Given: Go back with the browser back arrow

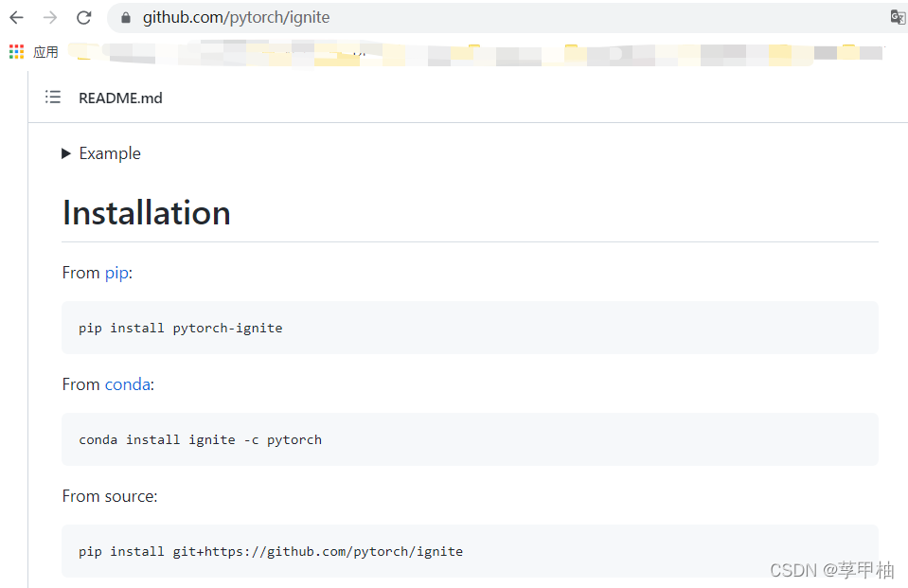Looking at the screenshot, I should 17,17.
